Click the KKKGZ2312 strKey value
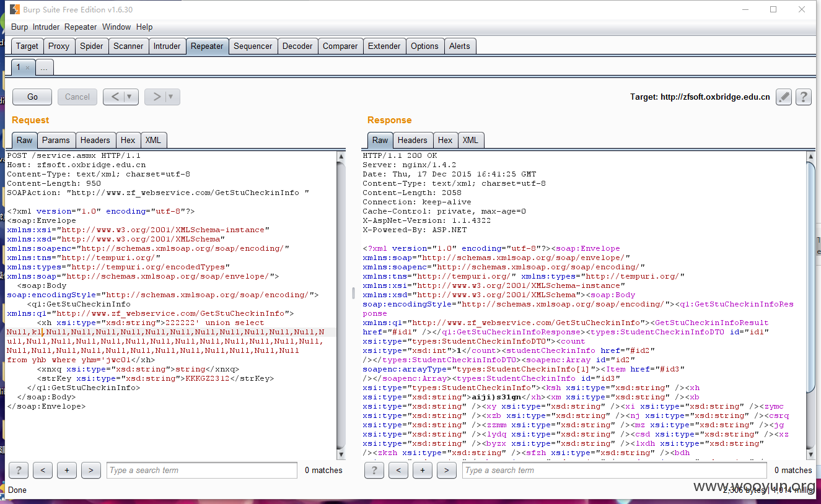821x504 pixels. [x=208, y=378]
